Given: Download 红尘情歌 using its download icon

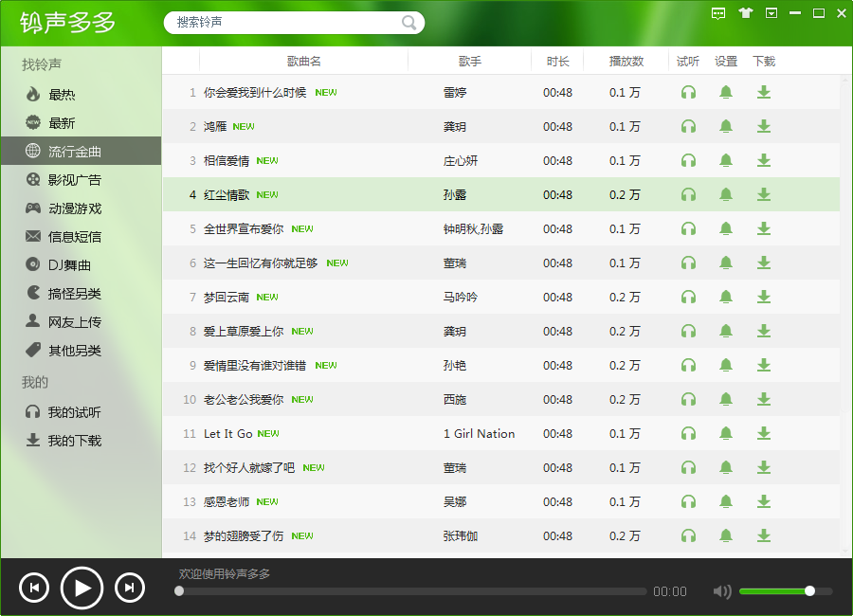Looking at the screenshot, I should [764, 194].
